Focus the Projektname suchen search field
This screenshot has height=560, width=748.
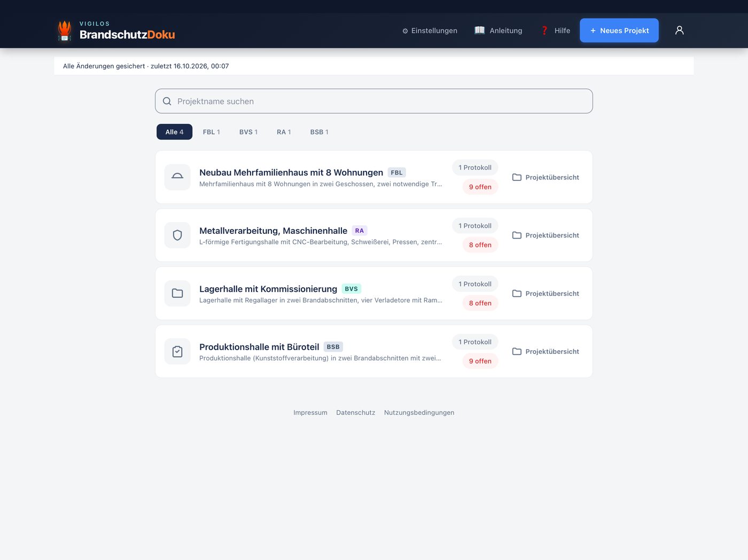click(x=374, y=101)
